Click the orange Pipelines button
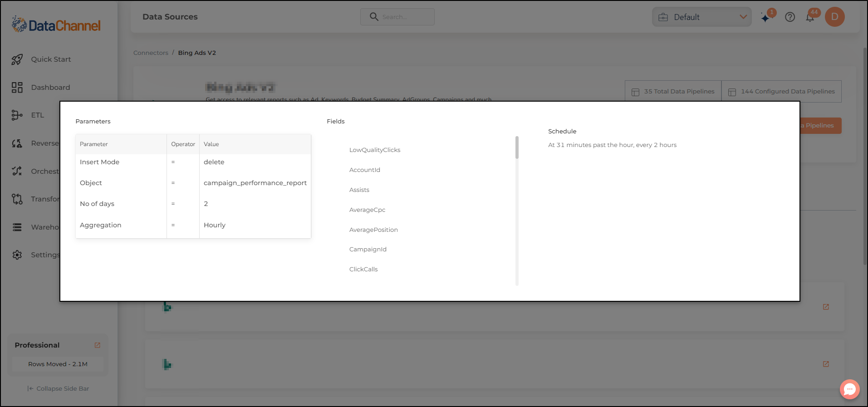This screenshot has width=868, height=407. tap(820, 126)
